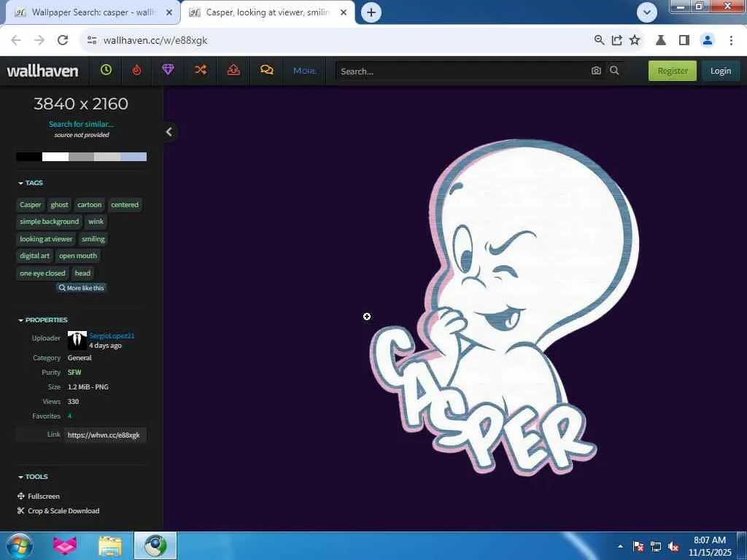
Task: Select the black color swatch
Action: coord(29,157)
